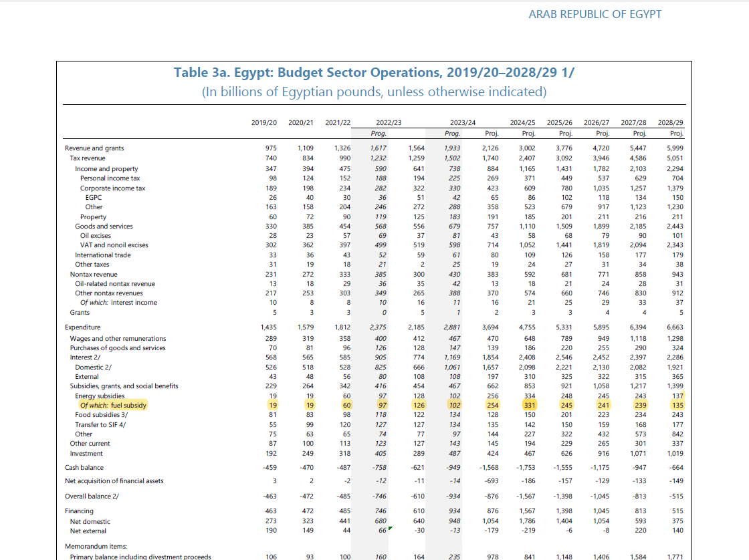Click the 2019/20 column header
Screen dimensions: 749x560
pyautogui.click(x=263, y=123)
